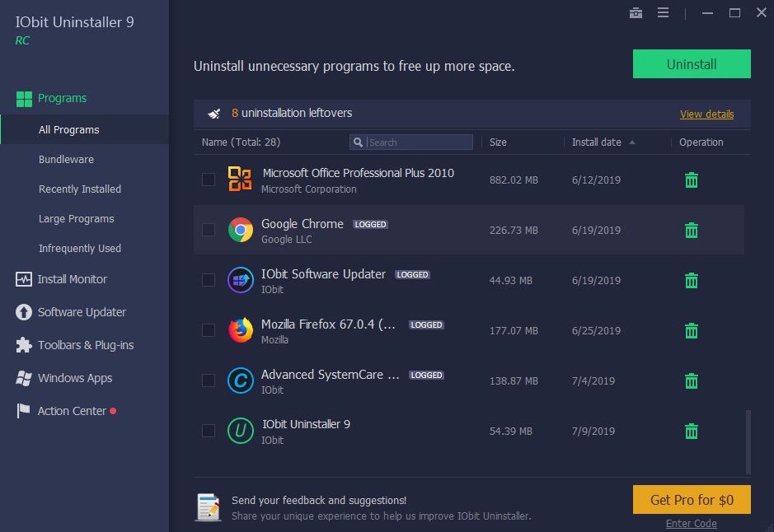
Task: Click the 8 uninstallation leftovers text
Action: click(292, 114)
